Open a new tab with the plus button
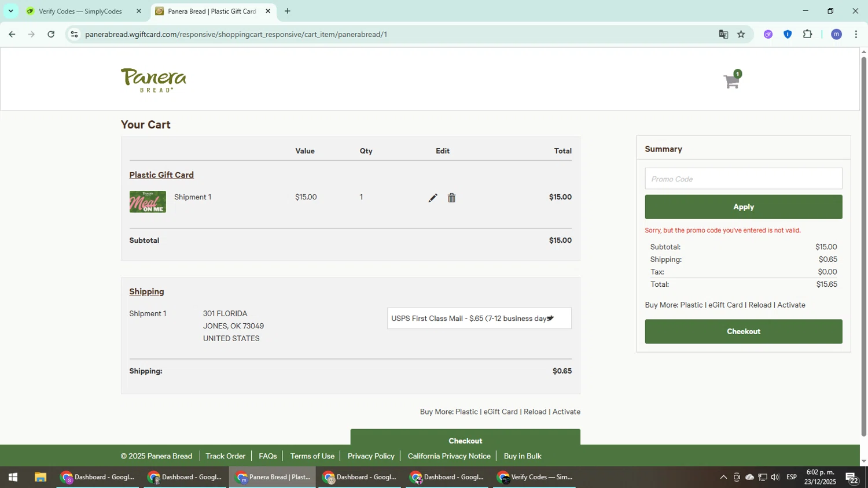The image size is (868, 488). (x=288, y=11)
